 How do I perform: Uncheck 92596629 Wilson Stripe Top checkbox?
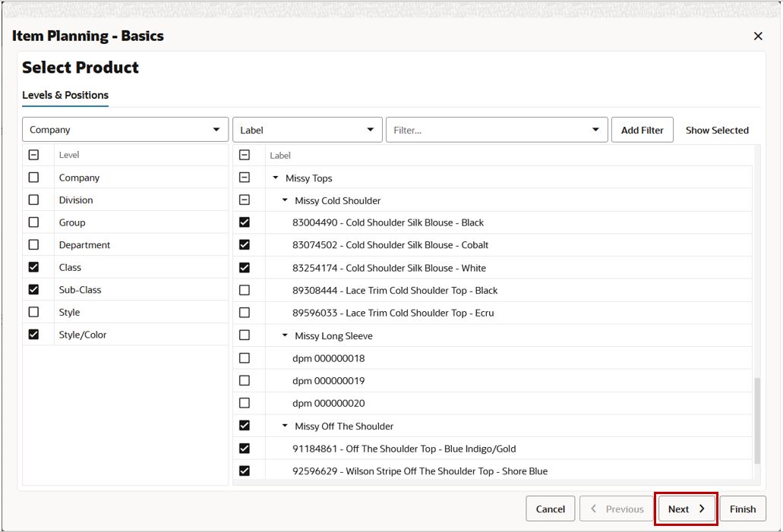(245, 471)
